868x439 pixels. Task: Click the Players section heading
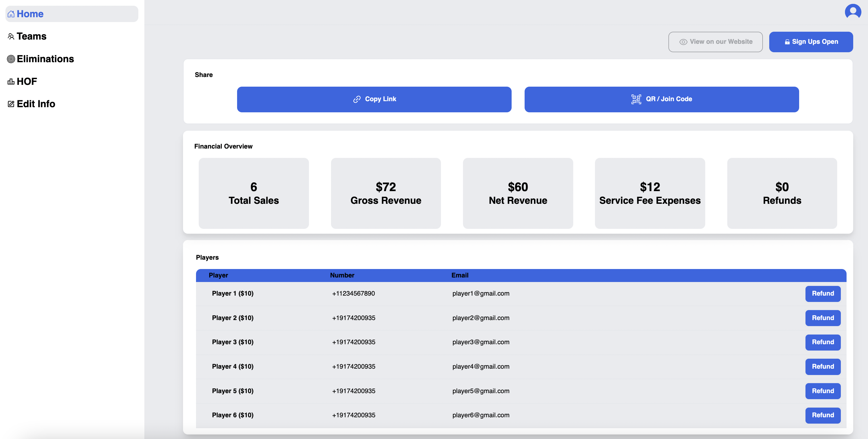207,258
